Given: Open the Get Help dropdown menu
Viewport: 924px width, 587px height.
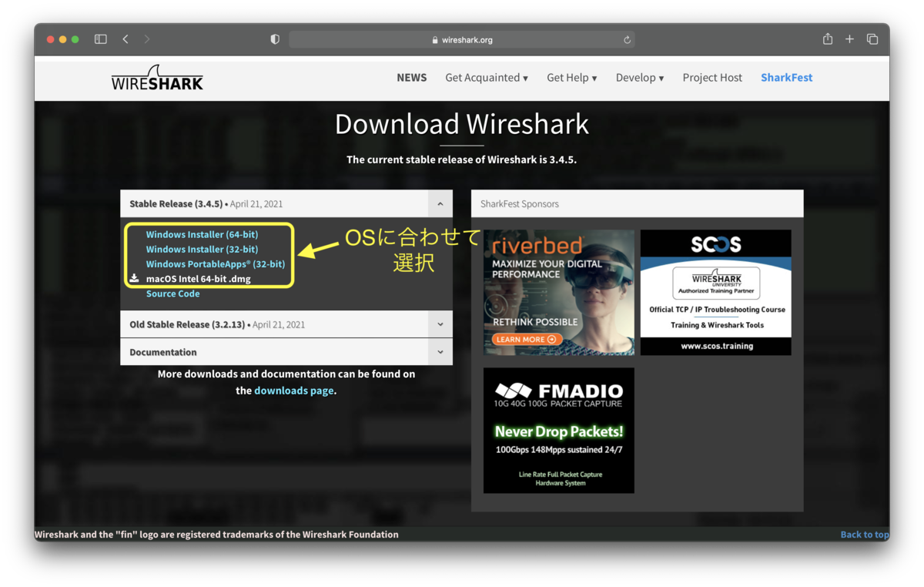Looking at the screenshot, I should (572, 78).
